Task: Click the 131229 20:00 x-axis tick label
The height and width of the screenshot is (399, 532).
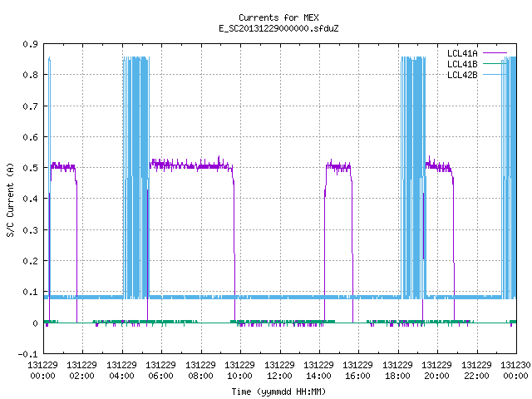Action: pyautogui.click(x=436, y=371)
